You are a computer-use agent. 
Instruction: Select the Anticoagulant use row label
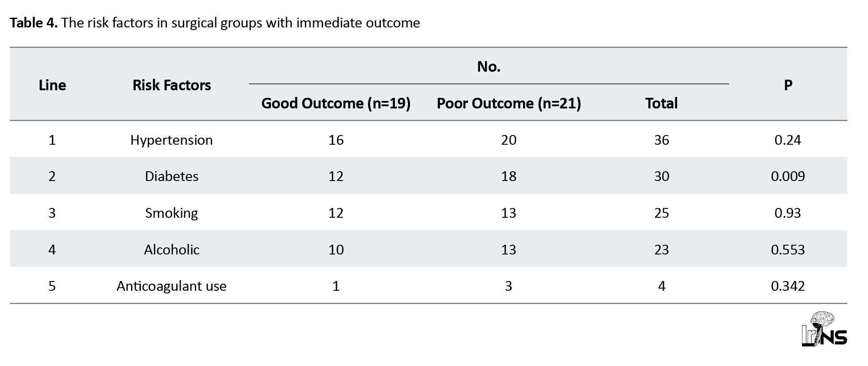click(x=171, y=286)
